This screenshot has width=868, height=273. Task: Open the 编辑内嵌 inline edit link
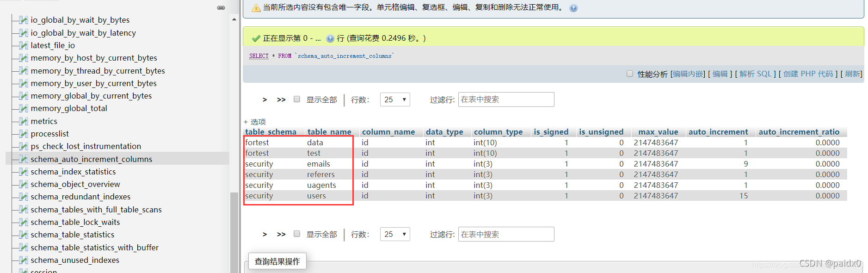point(689,74)
